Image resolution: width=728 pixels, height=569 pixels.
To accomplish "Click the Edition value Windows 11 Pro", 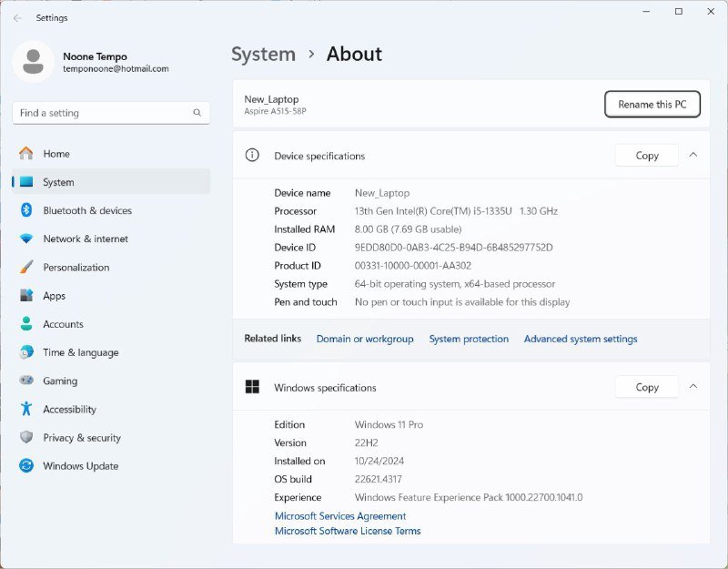I will (389, 424).
